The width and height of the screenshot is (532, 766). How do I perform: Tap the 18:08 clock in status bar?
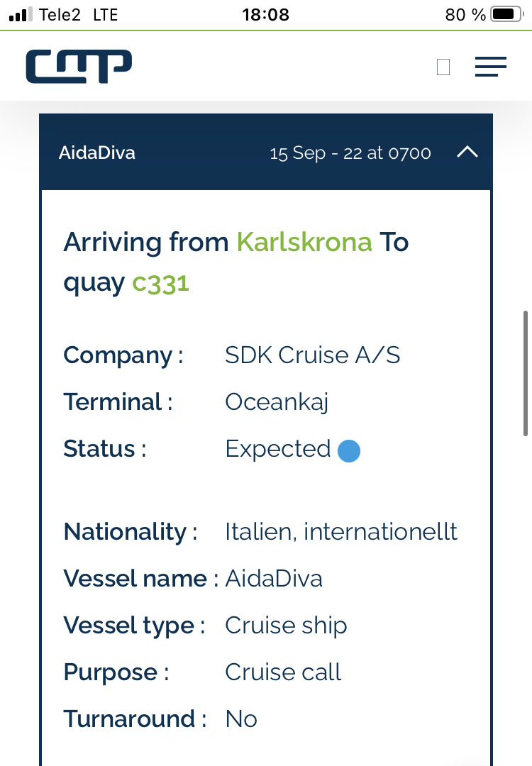(266, 15)
